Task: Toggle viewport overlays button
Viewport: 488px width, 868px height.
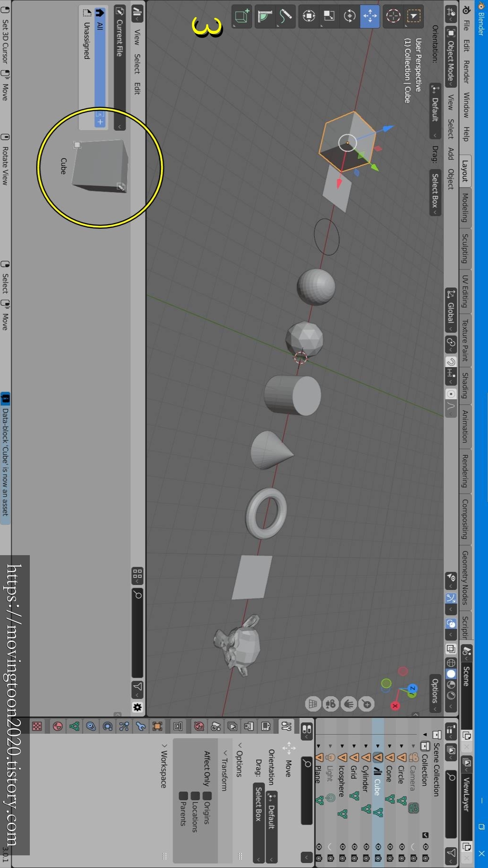Action: click(x=451, y=624)
